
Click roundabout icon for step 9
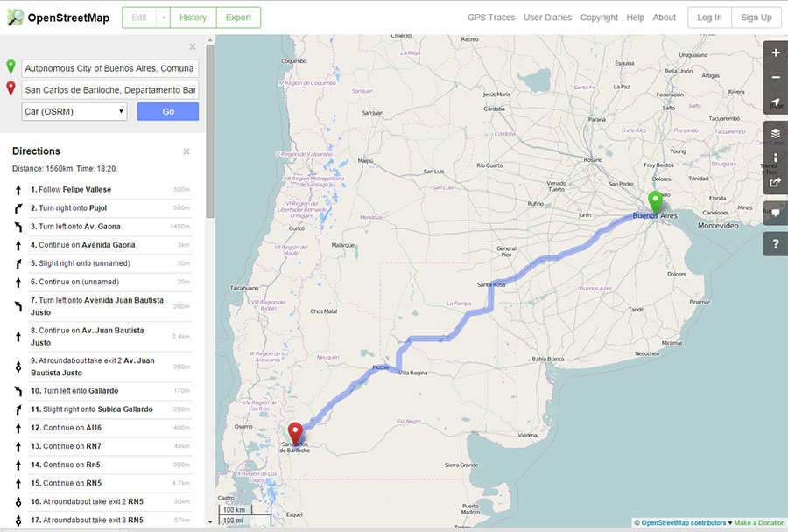point(18,367)
